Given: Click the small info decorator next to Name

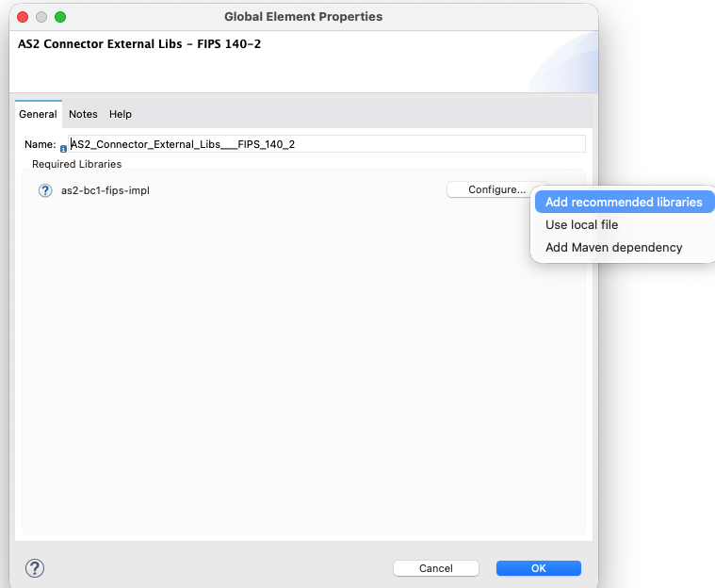Looking at the screenshot, I should pos(63,149).
